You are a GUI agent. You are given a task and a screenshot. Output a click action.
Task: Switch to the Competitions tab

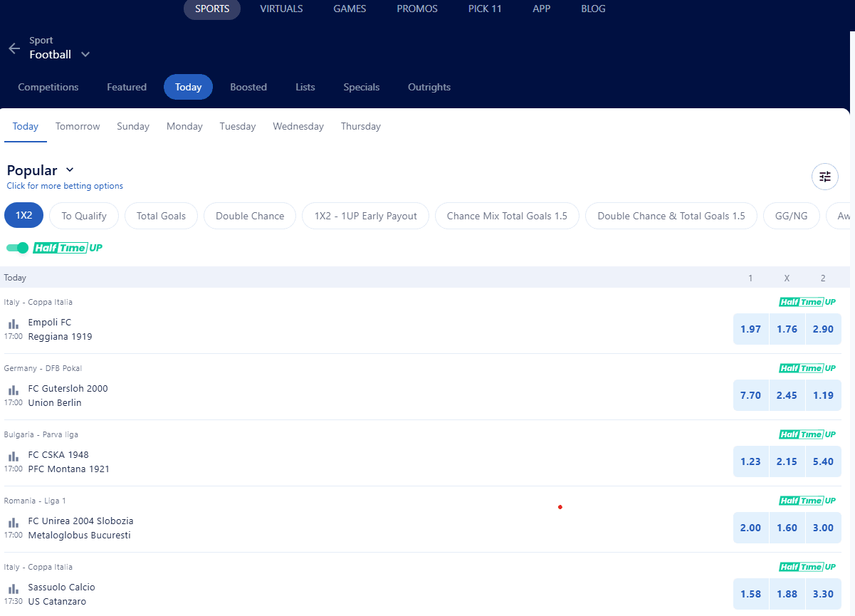(48, 87)
